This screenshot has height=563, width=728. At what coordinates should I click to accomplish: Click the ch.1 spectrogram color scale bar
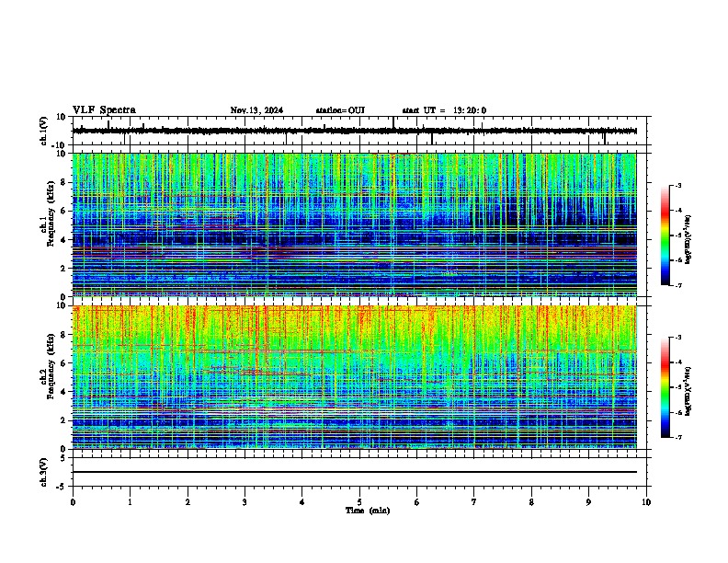[665, 236]
